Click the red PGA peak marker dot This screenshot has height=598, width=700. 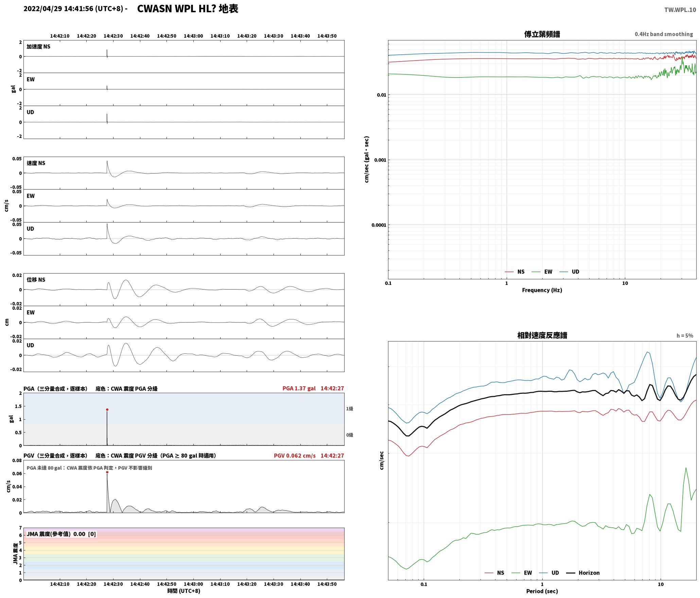pyautogui.click(x=107, y=409)
